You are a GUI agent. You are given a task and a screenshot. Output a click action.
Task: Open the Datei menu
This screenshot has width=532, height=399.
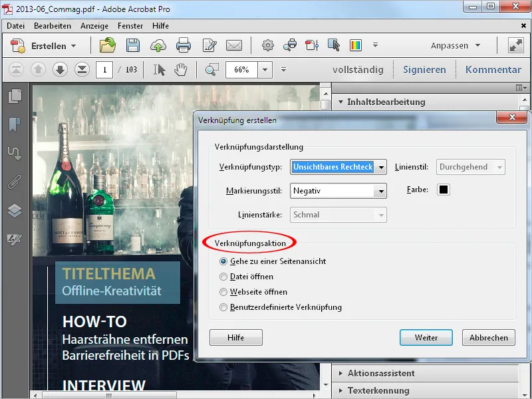(x=15, y=26)
